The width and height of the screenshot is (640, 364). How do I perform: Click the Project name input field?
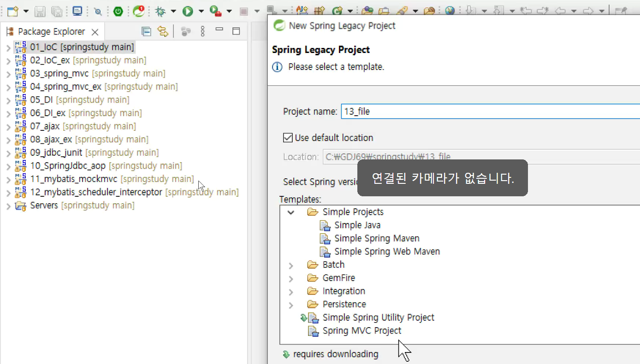click(x=490, y=112)
